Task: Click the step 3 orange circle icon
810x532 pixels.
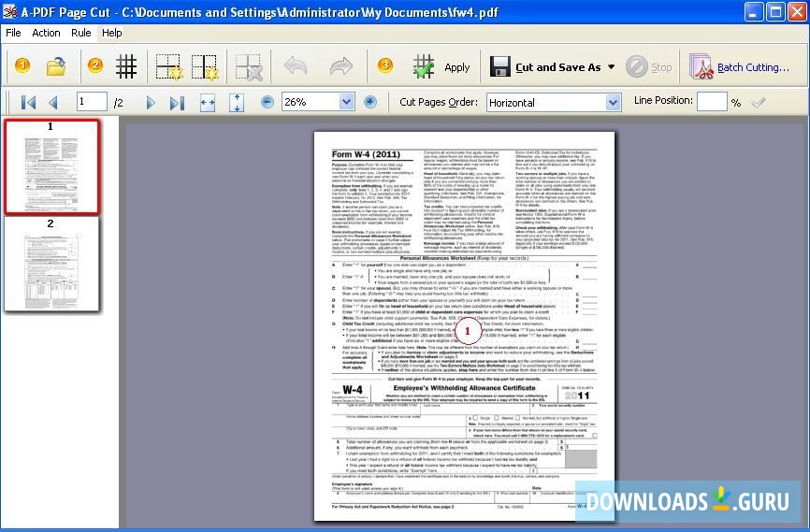Action: pyautogui.click(x=384, y=65)
